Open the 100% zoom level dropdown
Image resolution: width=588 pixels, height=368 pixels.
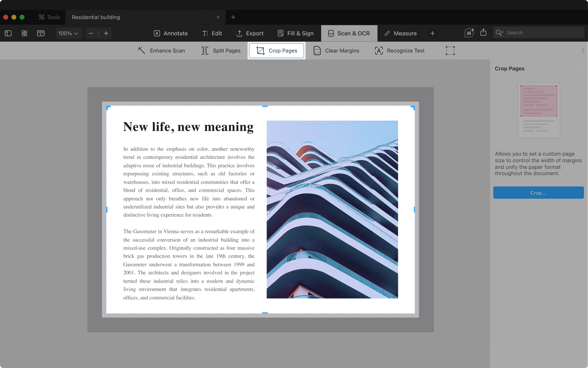(68, 33)
